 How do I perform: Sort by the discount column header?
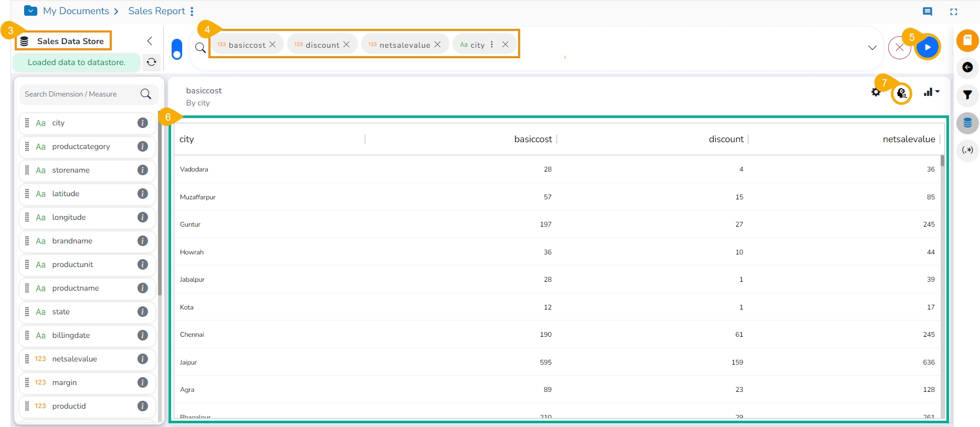click(x=726, y=139)
